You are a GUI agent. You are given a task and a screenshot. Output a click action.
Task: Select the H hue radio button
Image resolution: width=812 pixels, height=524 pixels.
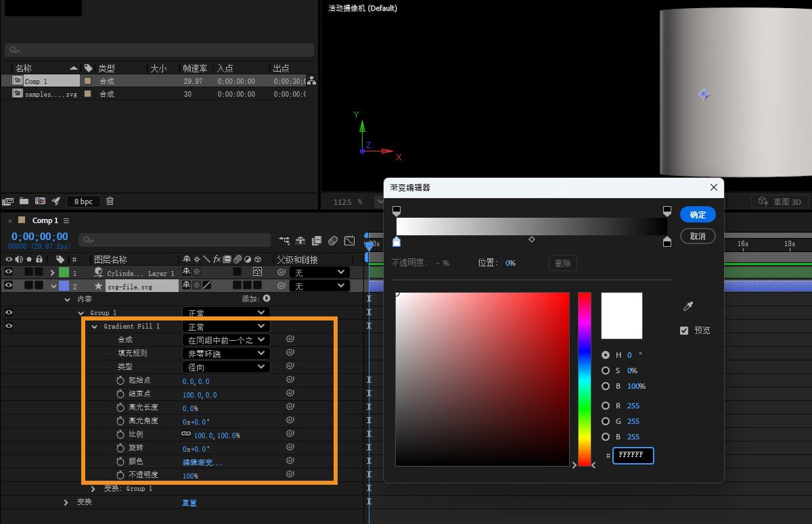[x=606, y=355]
